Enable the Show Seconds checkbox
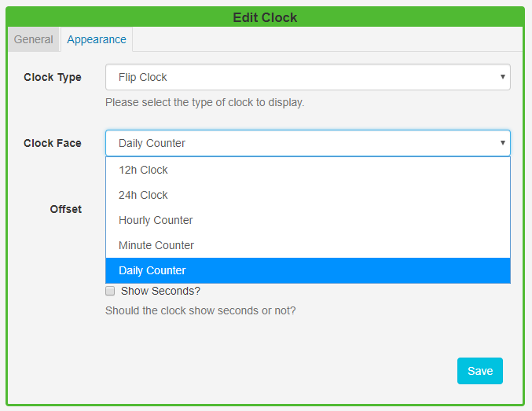Viewport: 532px width, 411px height. point(111,291)
